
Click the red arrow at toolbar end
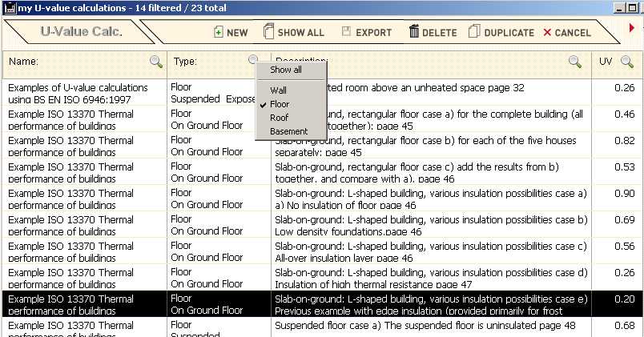coord(632,27)
